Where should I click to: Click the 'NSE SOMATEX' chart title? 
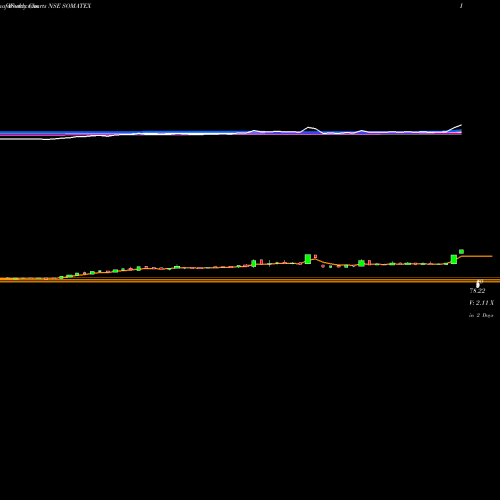click(69, 6)
